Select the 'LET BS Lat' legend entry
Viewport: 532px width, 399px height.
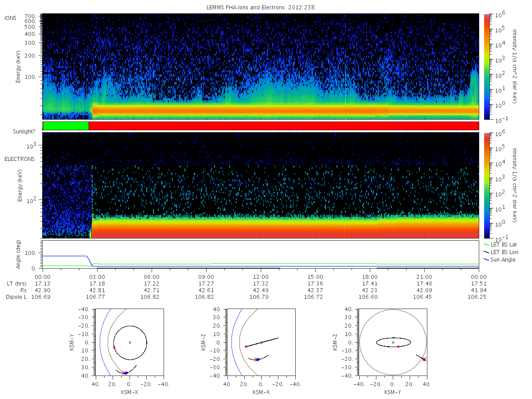[501, 244]
